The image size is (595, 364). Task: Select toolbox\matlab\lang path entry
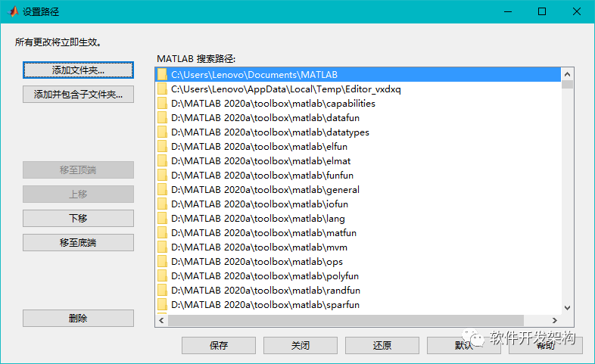coord(358,219)
